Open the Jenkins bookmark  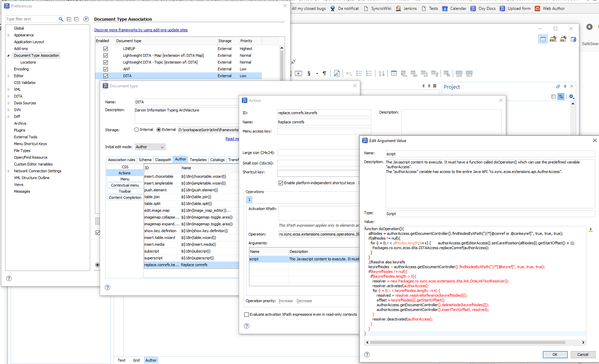[406, 8]
